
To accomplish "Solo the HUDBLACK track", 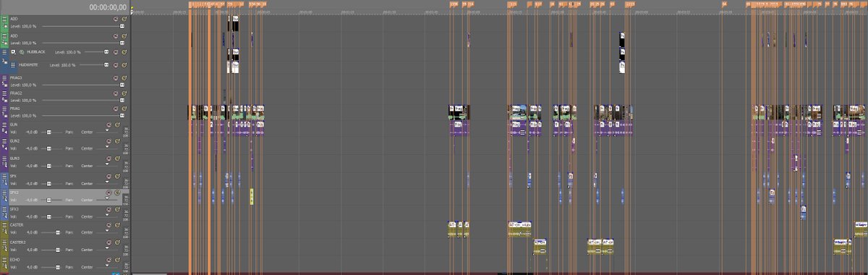I will [124, 52].
